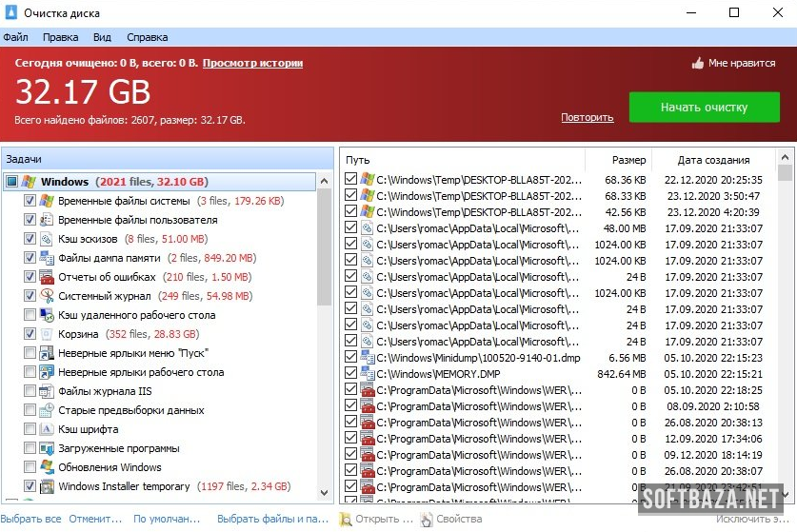Click the Кэш шрифта font icon
The image size is (797, 532).
click(x=47, y=429)
